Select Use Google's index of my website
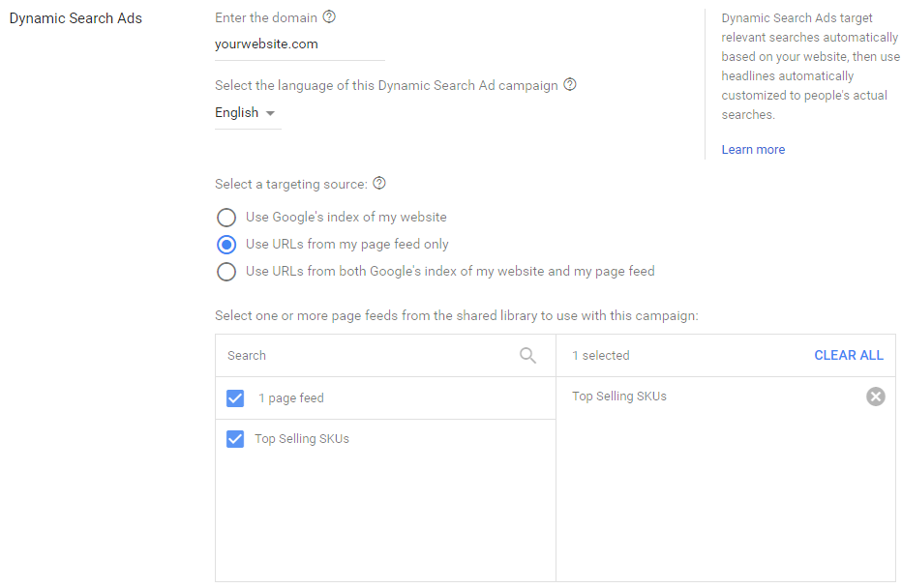Image resolution: width=902 pixels, height=588 pixels. tap(226, 218)
